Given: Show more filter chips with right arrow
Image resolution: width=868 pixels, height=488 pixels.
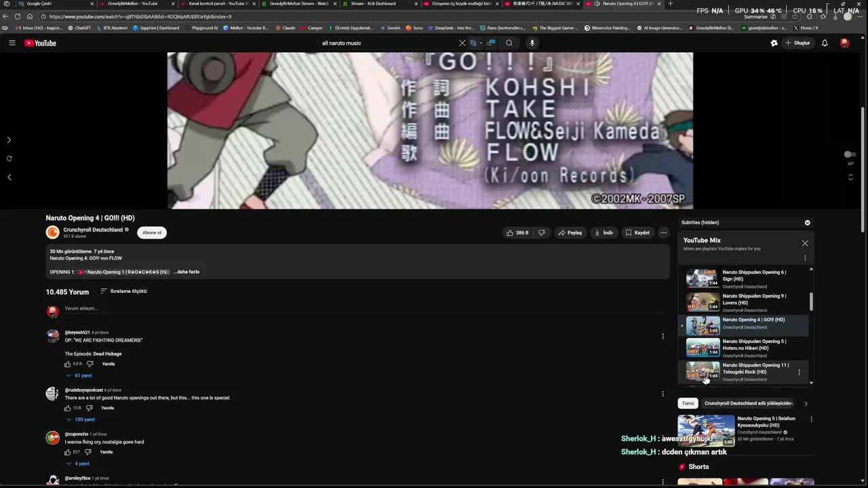Looking at the screenshot, I should [x=806, y=403].
